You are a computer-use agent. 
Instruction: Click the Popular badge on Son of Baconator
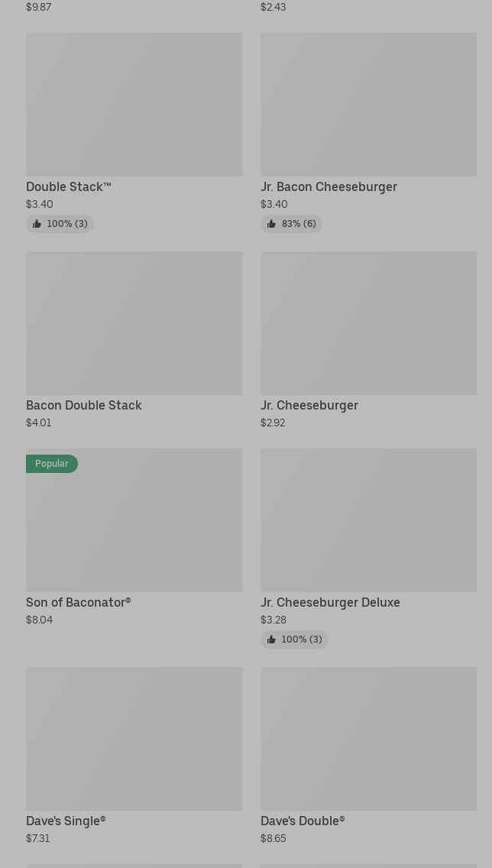[x=51, y=464]
